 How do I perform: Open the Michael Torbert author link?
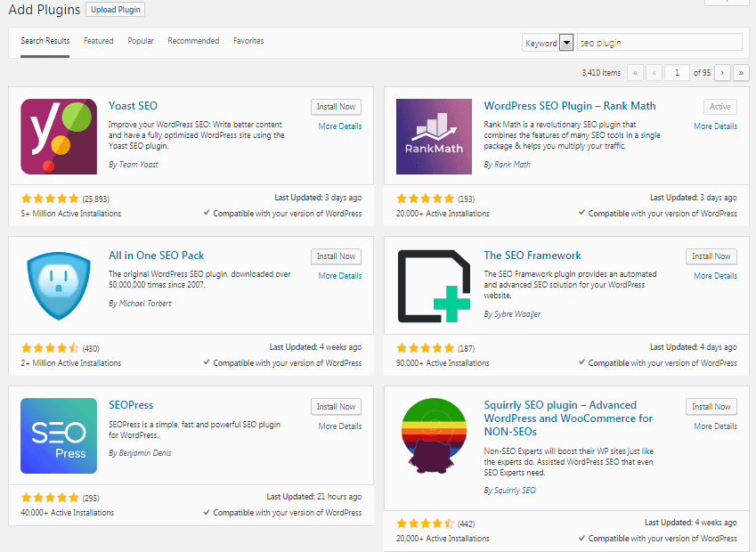(145, 304)
